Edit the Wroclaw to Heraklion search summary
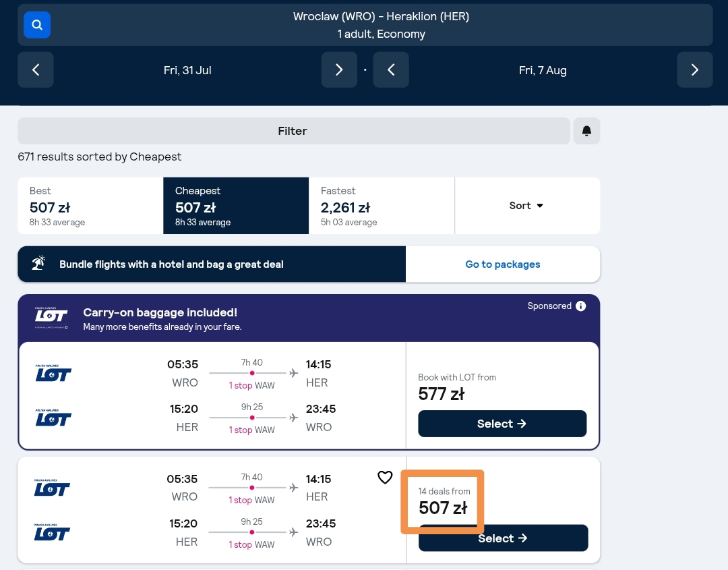Viewport: 728px width, 570px height. click(x=381, y=25)
